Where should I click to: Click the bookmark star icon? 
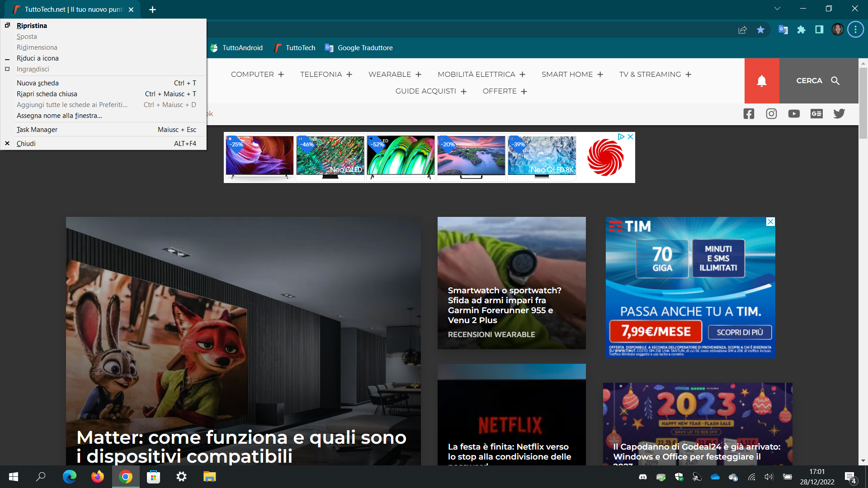760,30
